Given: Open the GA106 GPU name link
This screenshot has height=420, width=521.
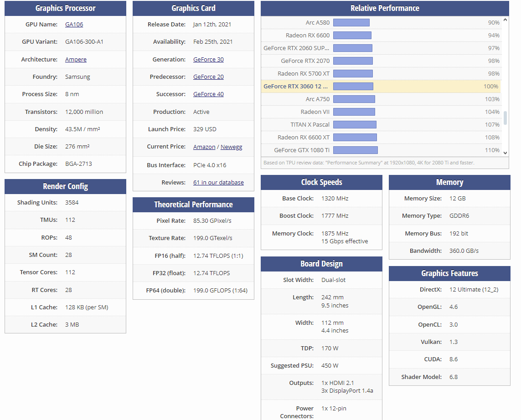Looking at the screenshot, I should [x=74, y=24].
